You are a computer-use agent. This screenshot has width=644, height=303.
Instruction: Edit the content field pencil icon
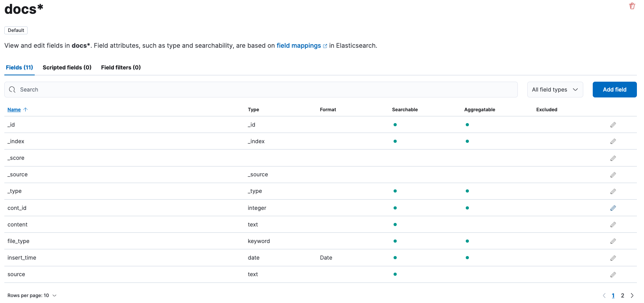pos(613,224)
